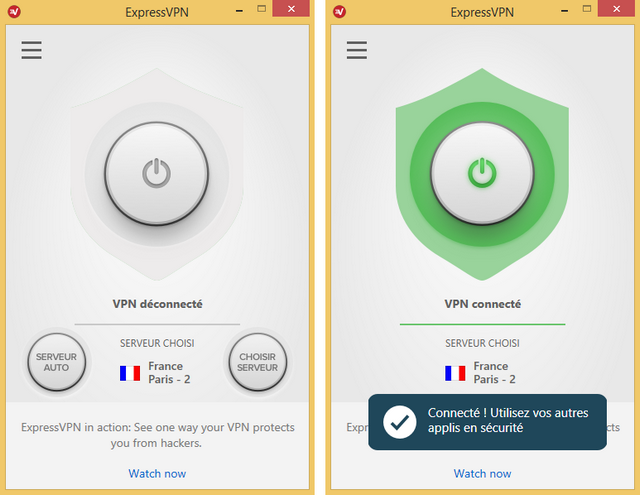640x495 pixels.
Task: Click the checkmark icon in Connecté notification
Action: click(400, 422)
